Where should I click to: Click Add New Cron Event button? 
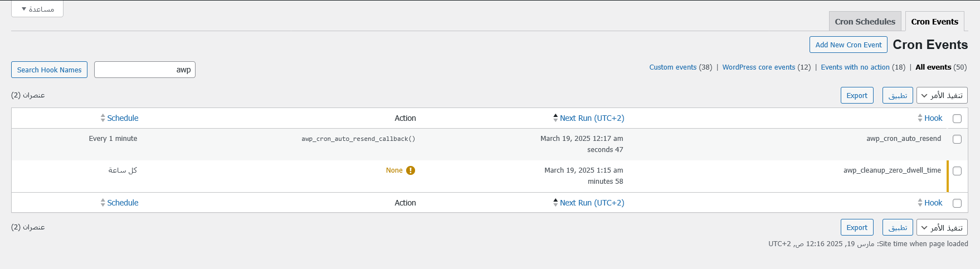(848, 45)
